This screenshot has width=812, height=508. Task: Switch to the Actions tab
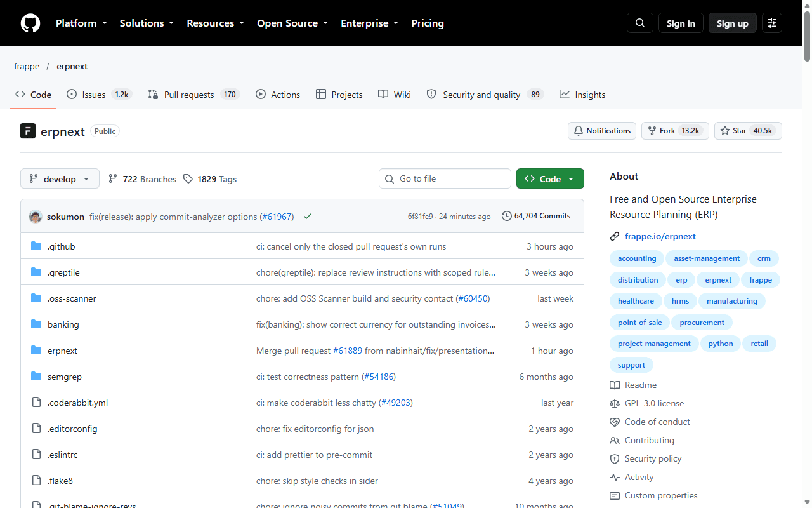(278, 95)
